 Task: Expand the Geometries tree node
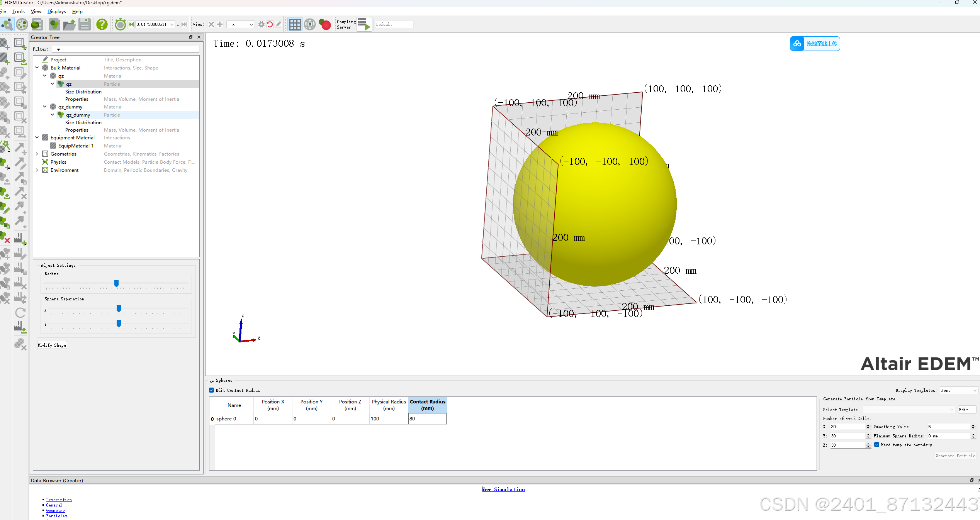coord(37,154)
